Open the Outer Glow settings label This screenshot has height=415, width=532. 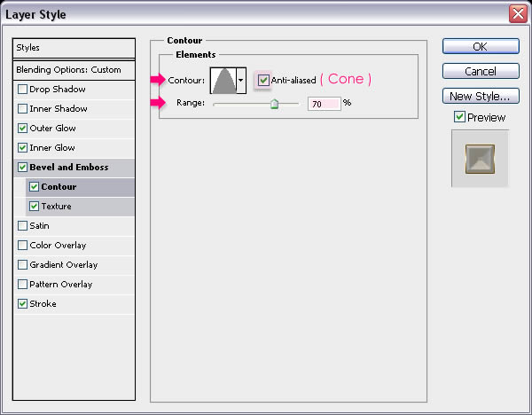[x=52, y=129]
